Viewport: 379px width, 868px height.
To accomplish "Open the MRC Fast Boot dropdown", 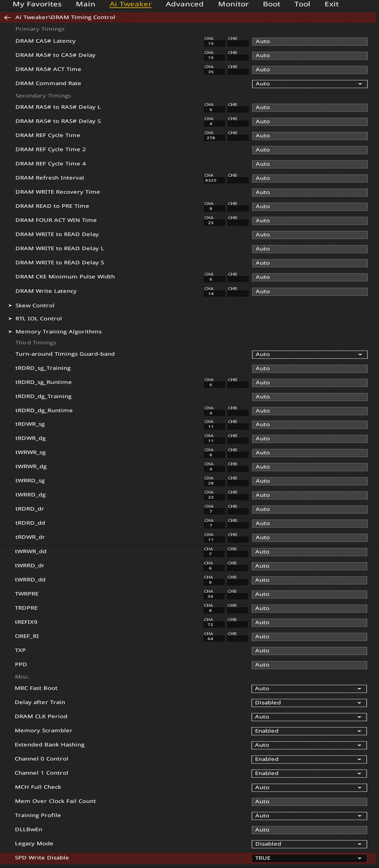I will pos(309,689).
